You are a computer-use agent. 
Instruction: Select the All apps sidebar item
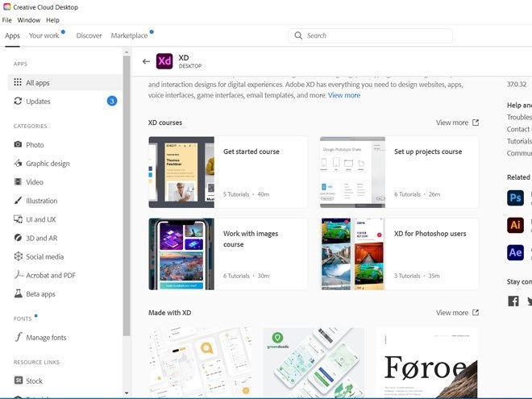tap(64, 82)
